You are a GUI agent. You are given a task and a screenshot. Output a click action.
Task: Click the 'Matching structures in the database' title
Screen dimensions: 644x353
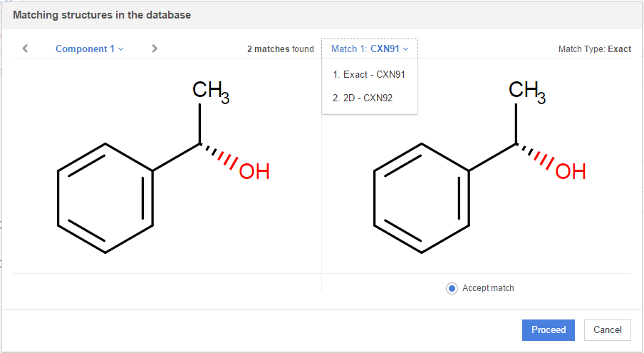pos(102,14)
